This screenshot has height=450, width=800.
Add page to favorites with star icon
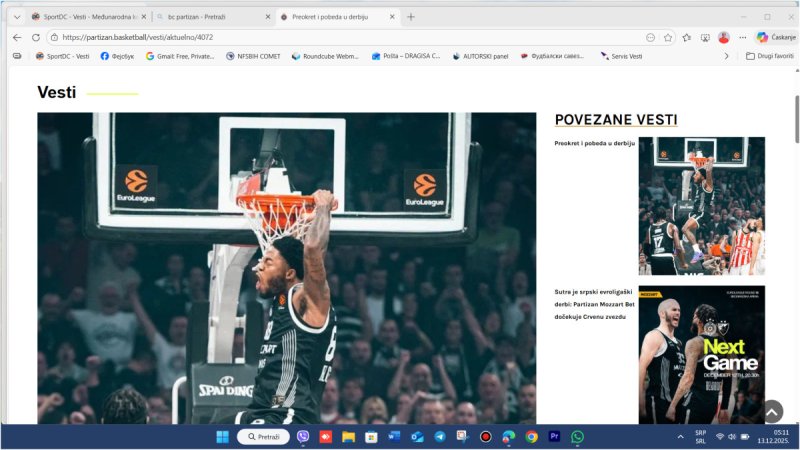coord(668,37)
